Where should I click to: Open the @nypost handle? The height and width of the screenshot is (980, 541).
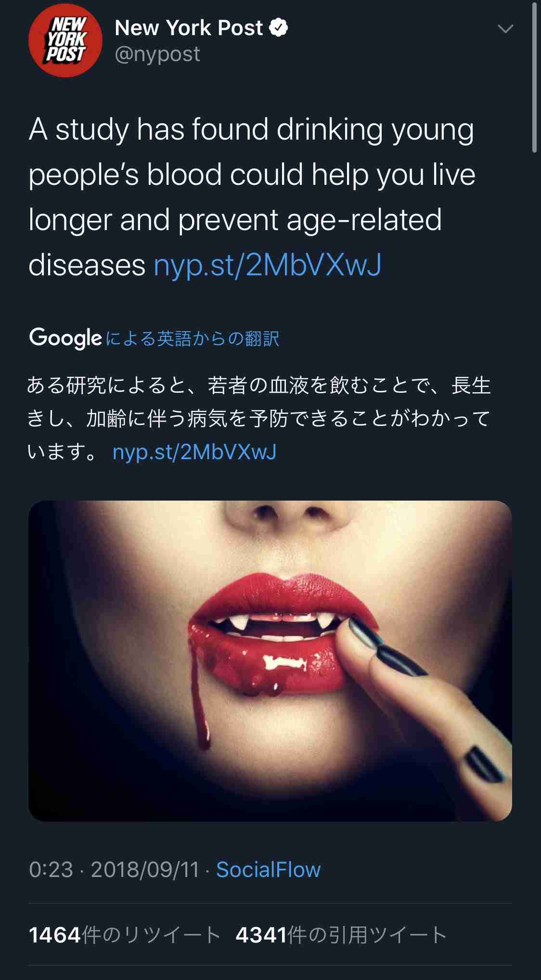point(157,54)
